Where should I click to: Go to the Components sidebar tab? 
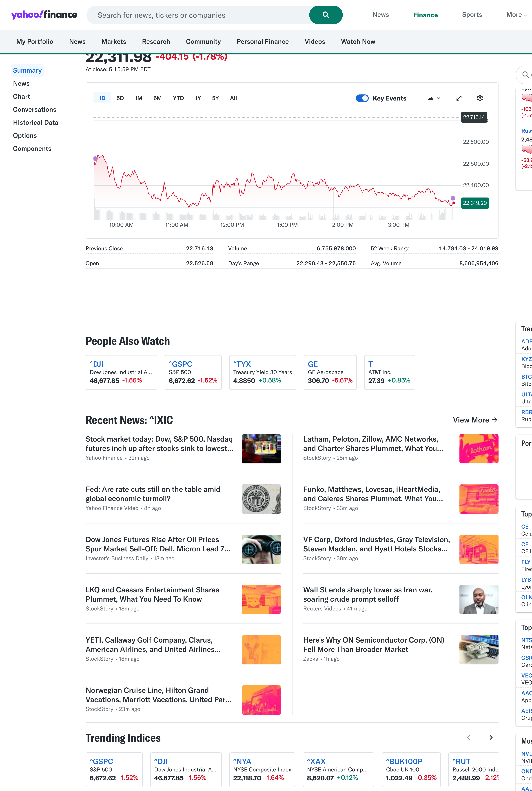[32, 148]
